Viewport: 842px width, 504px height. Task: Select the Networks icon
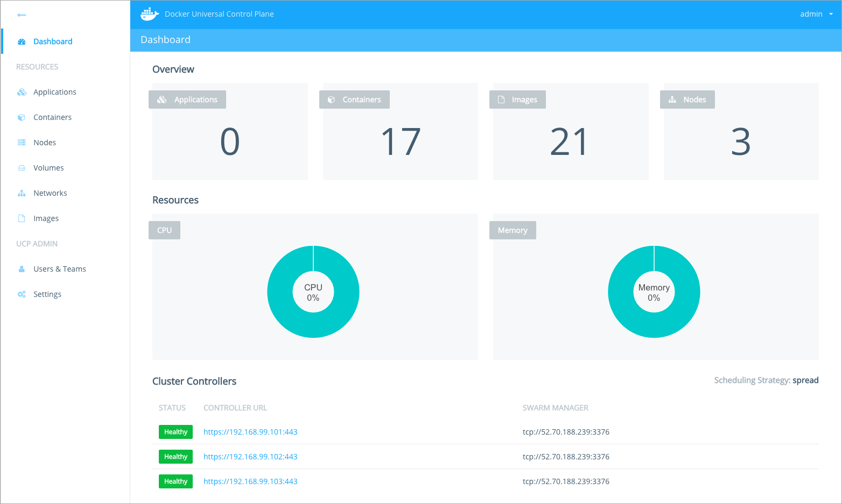coord(22,193)
